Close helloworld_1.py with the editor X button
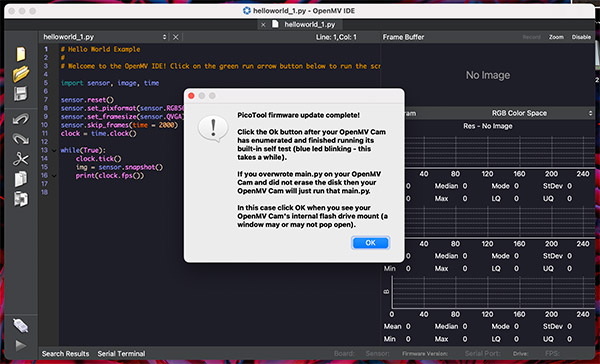This screenshot has height=364, width=600. point(176,37)
